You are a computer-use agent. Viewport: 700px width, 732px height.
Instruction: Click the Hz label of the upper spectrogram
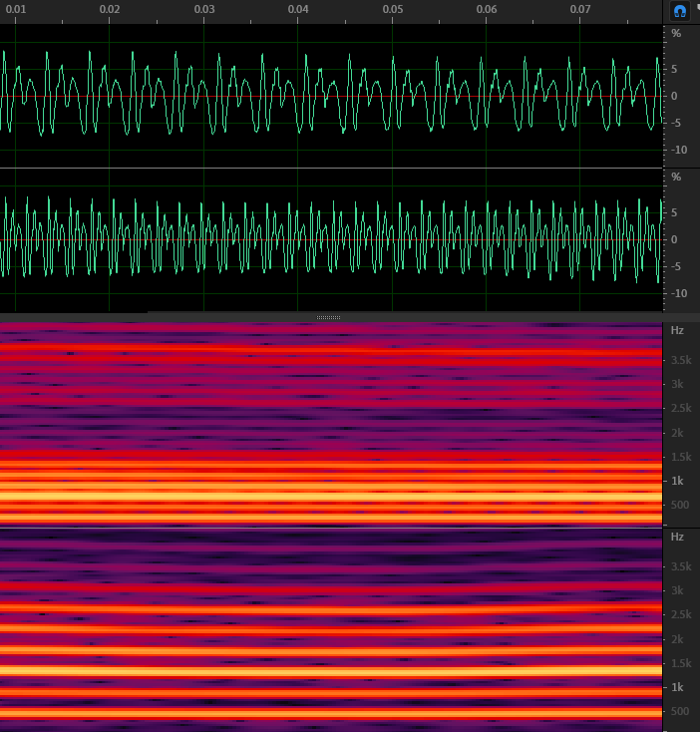[677, 330]
